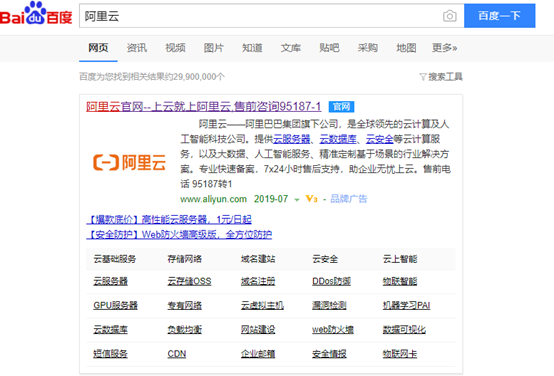Open 企业邮箱 link

pos(258,354)
